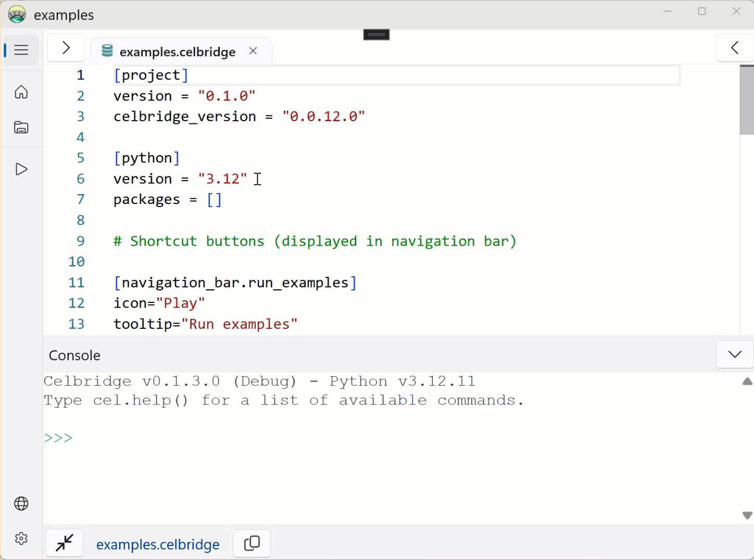Expand the left panel chevron
Screen dimensions: 754x560
66,48
